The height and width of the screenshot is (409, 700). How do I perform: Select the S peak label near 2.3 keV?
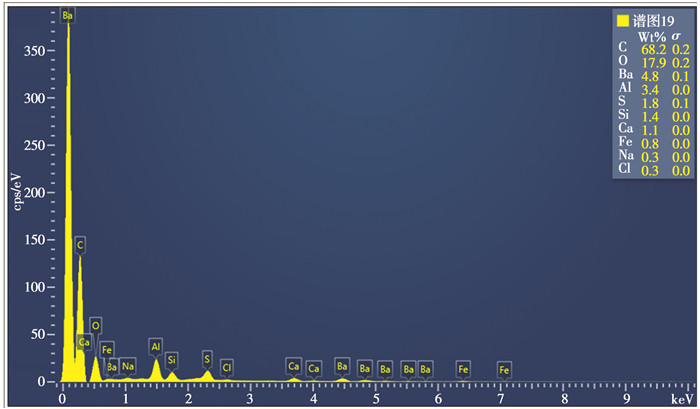pos(207,358)
